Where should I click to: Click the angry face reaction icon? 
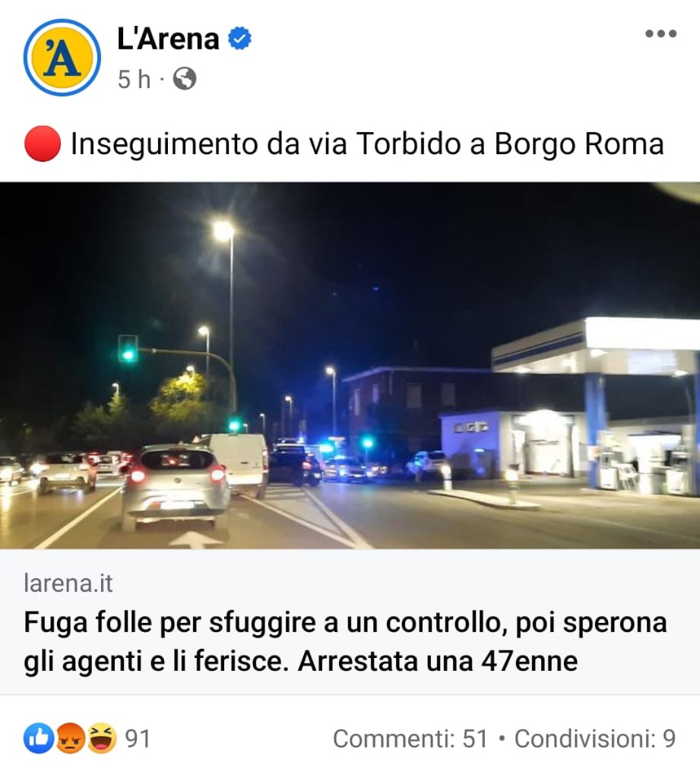coord(70,738)
